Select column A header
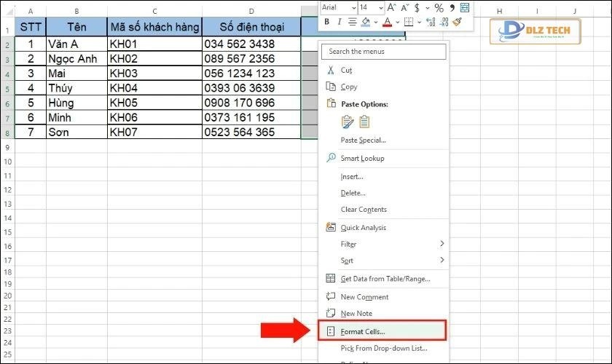Viewport: 612px width, 364px height. [31, 12]
